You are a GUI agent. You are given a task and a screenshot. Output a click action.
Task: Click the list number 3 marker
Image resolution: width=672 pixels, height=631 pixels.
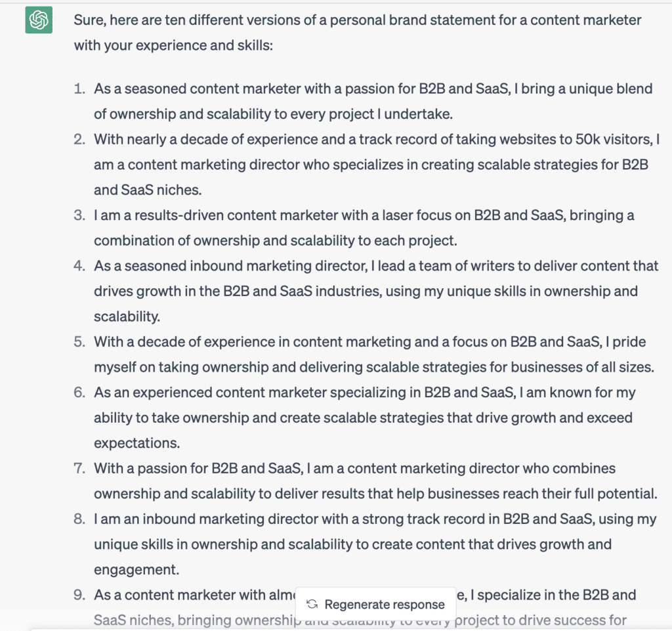click(x=79, y=215)
